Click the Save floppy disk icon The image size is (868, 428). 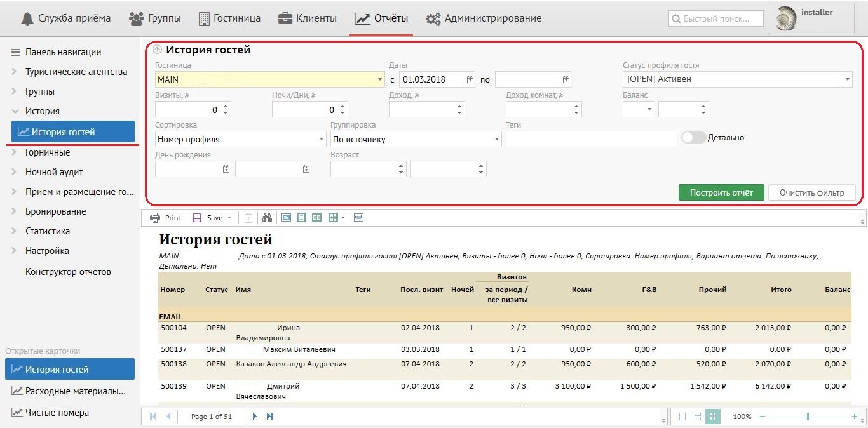click(197, 218)
